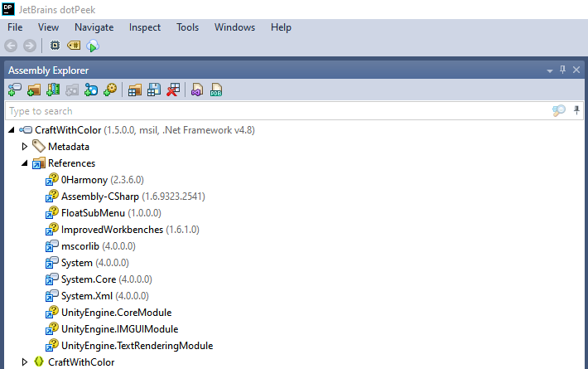Select ImprovedWorkbenches (1.6.1.0) reference
The width and height of the screenshot is (588, 369).
coord(130,230)
